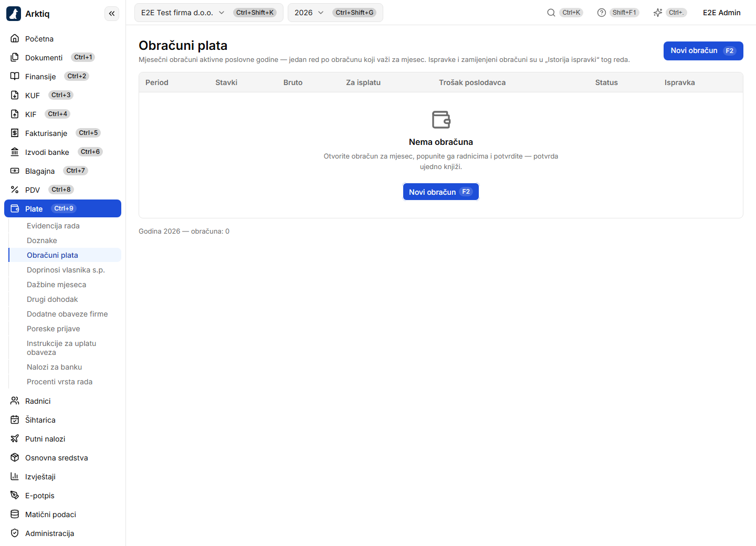Click the Dokumenti icon in sidebar
Screen dimensions: 756x546
click(15, 57)
